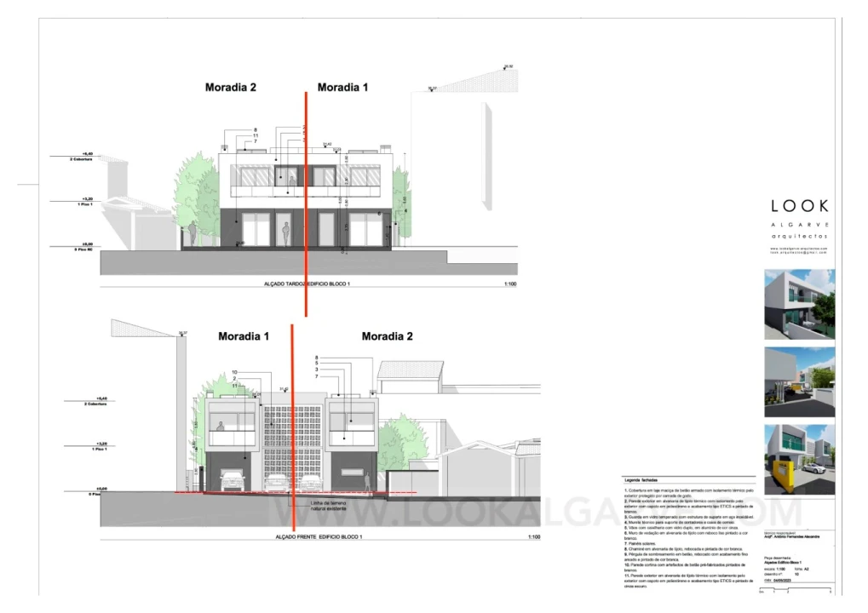868x613 pixels.
Task: Click the Moradia 1 label in front elevation
Action: click(x=243, y=336)
